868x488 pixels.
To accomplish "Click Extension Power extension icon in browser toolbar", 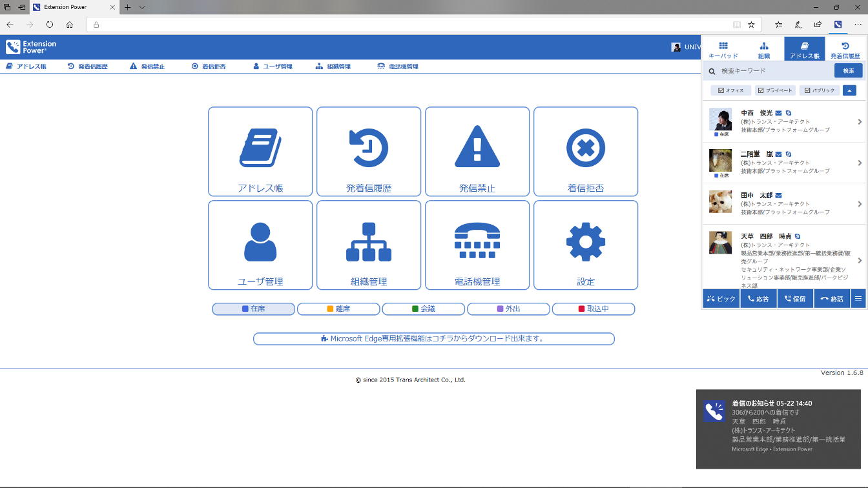I will point(838,25).
